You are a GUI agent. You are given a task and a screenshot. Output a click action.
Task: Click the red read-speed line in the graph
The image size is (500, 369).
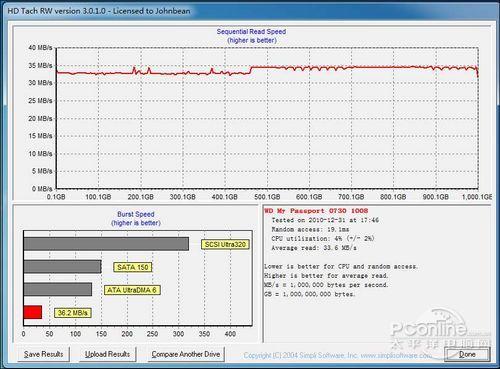[x=333, y=68]
